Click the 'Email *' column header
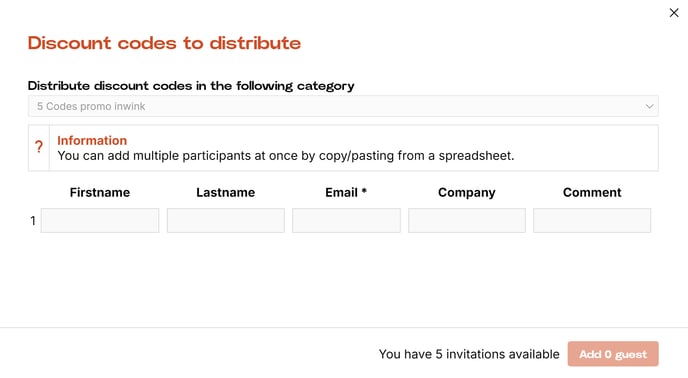 [346, 192]
